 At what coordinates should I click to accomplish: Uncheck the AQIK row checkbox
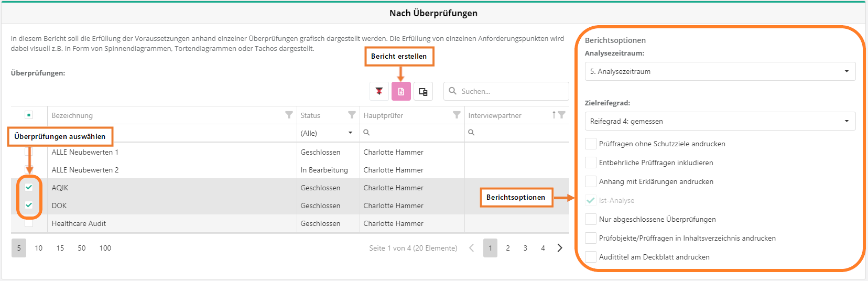(x=29, y=188)
